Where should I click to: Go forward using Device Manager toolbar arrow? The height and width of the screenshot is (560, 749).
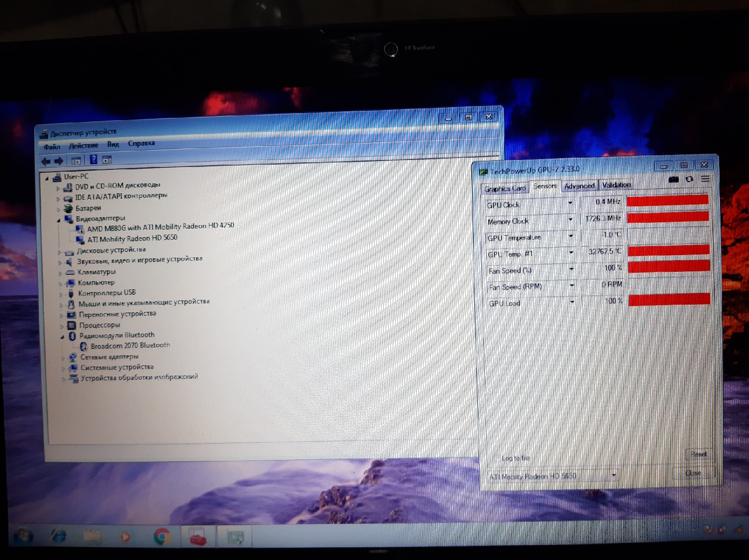click(x=59, y=161)
